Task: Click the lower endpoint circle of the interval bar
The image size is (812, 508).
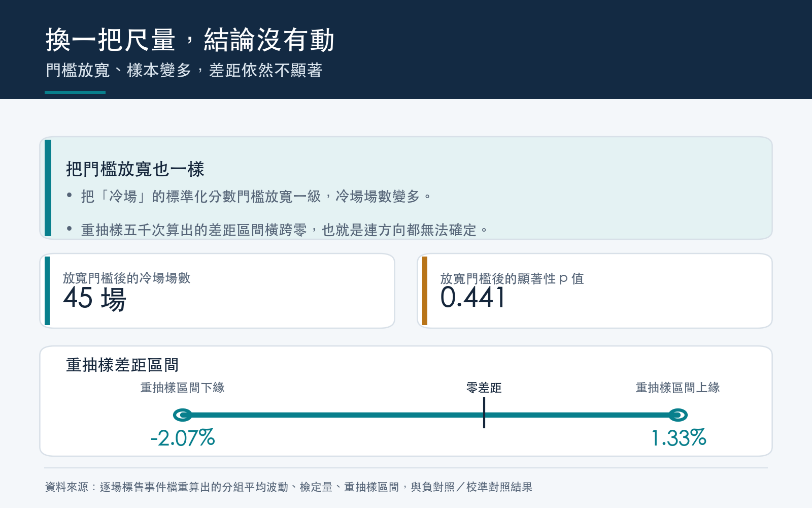Action: pos(183,415)
